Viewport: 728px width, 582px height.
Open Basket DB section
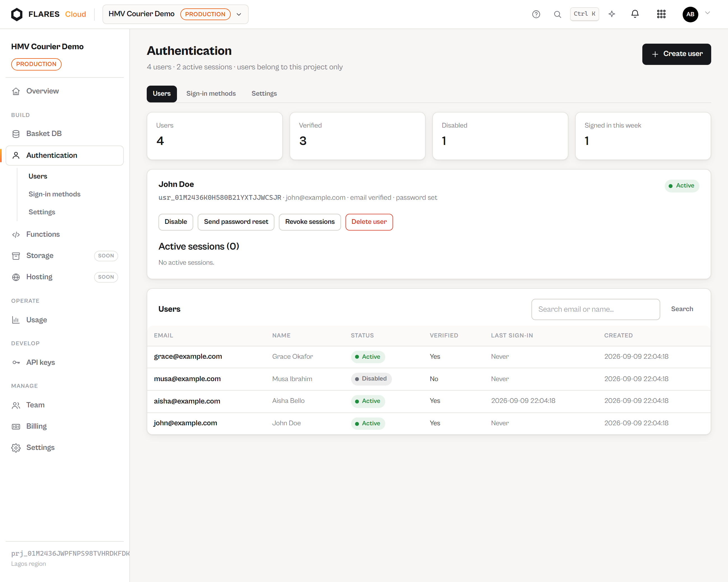click(64, 133)
